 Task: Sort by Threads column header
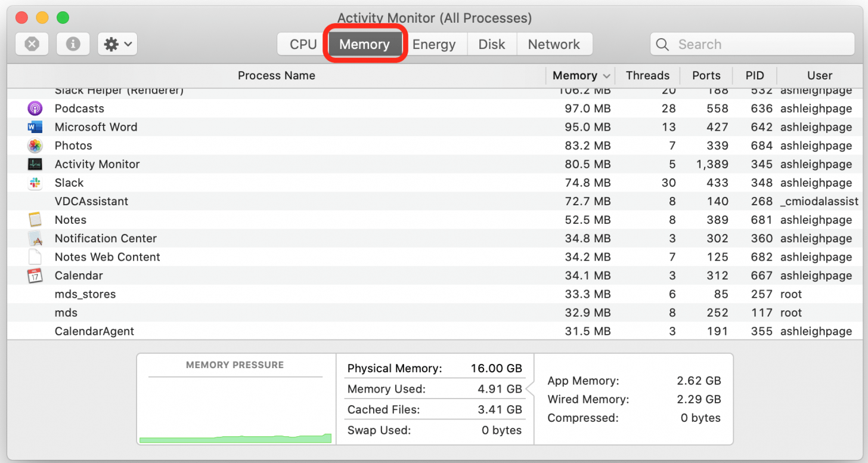coord(647,76)
